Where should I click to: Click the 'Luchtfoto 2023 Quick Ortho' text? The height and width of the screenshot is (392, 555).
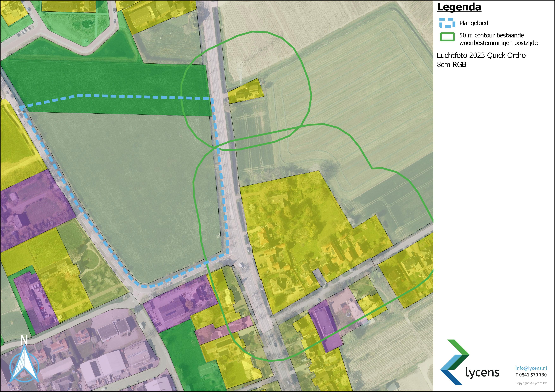[481, 55]
